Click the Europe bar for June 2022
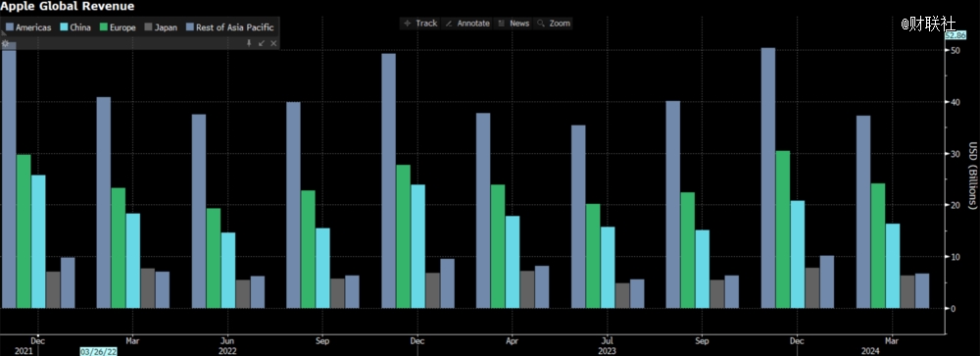 tap(213, 258)
